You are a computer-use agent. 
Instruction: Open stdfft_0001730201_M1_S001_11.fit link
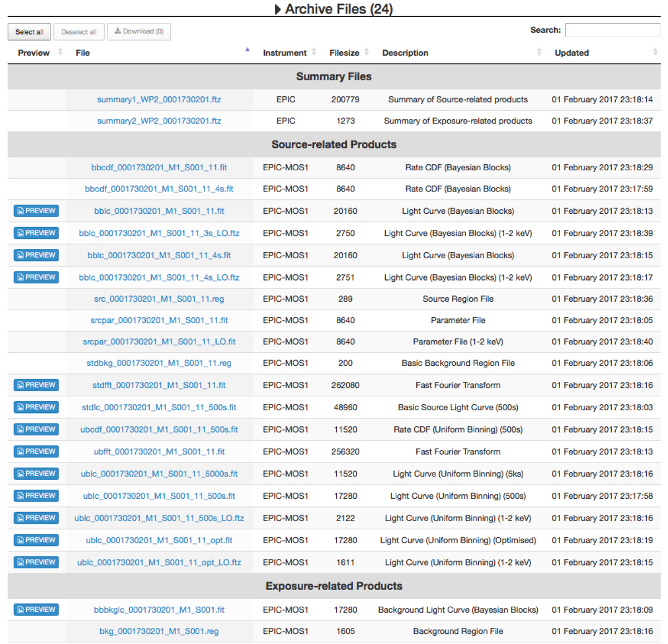(159, 385)
